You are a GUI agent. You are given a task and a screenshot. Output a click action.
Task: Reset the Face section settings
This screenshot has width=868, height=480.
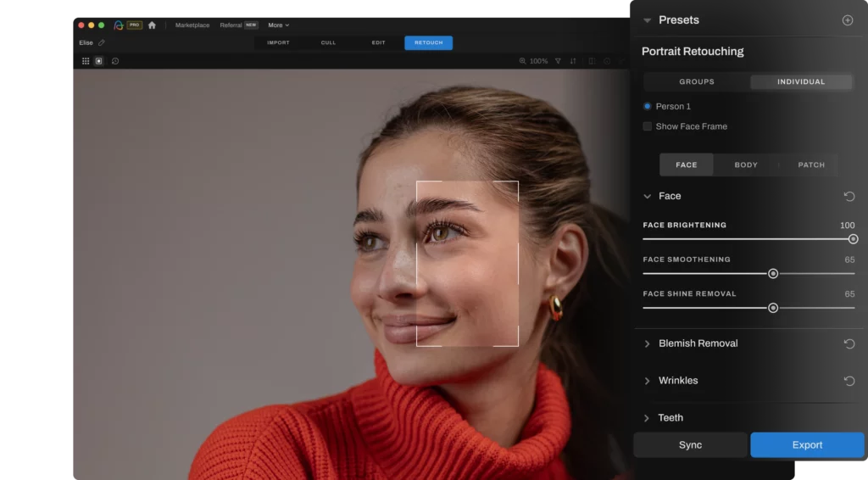point(849,197)
